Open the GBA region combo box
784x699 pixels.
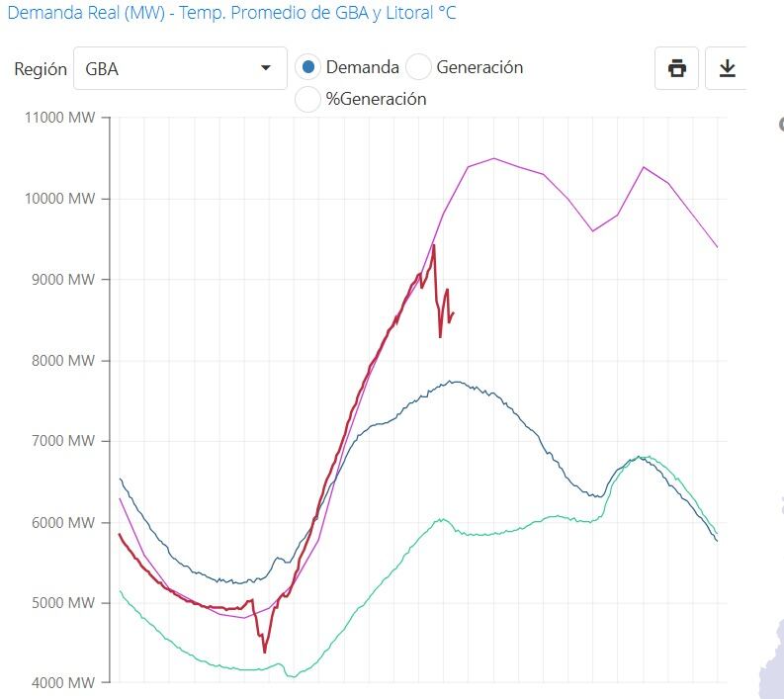click(180, 68)
